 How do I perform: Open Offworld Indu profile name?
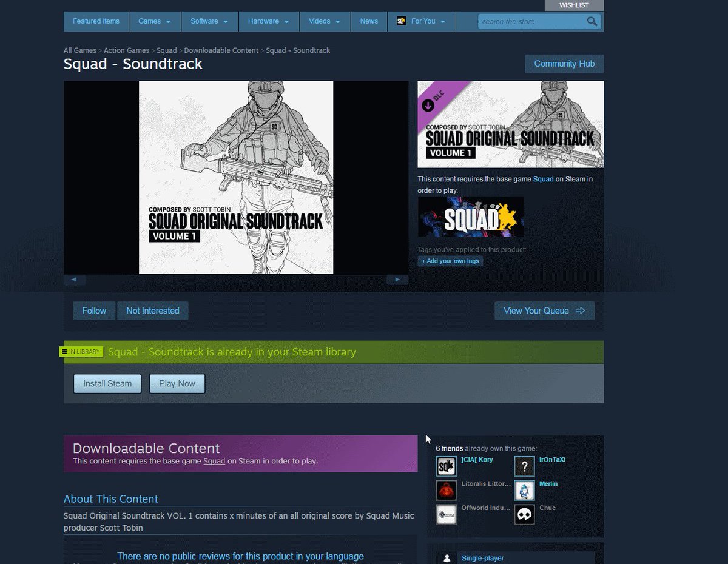(x=486, y=508)
